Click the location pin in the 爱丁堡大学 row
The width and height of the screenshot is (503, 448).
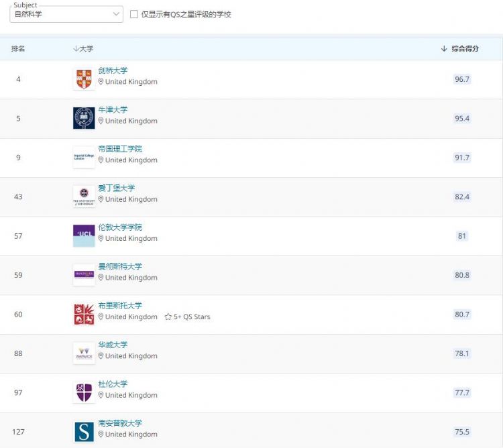tap(101, 199)
